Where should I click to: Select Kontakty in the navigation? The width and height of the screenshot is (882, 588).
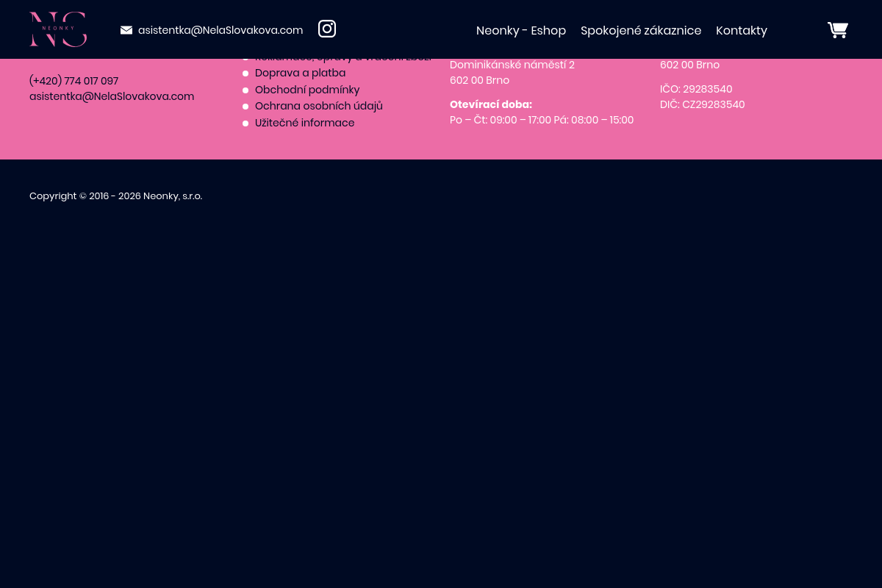[x=741, y=31]
